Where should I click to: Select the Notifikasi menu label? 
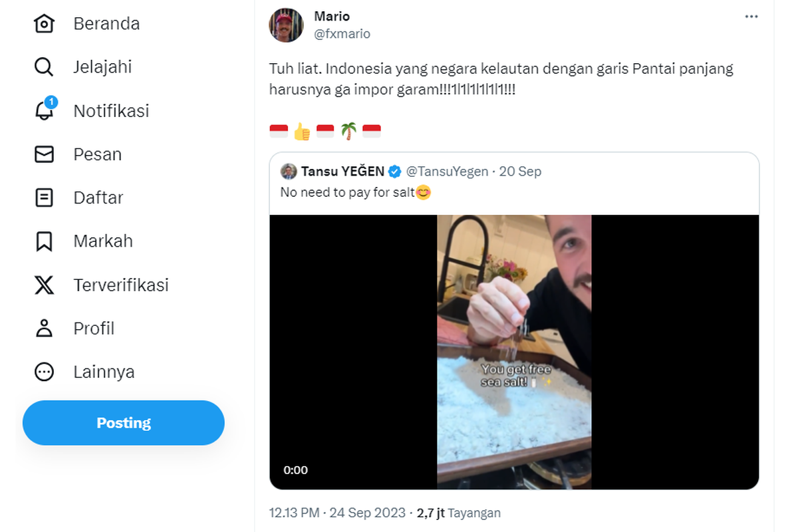coord(111,111)
